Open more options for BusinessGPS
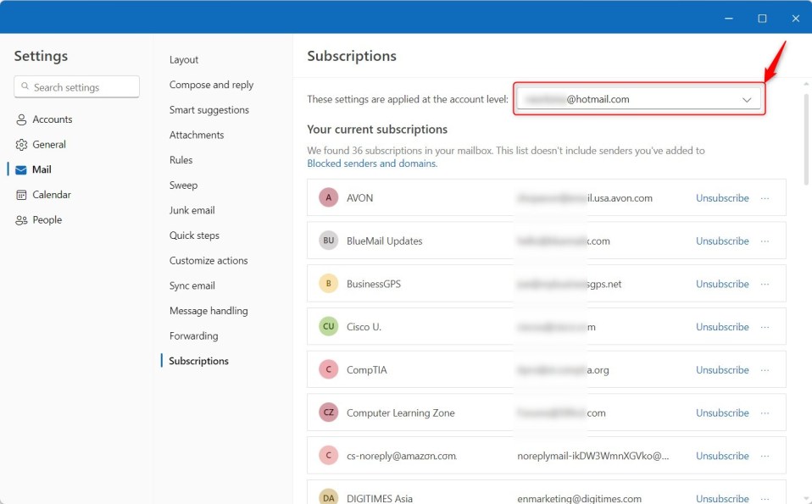Screen dimensions: 812x504 765,284
